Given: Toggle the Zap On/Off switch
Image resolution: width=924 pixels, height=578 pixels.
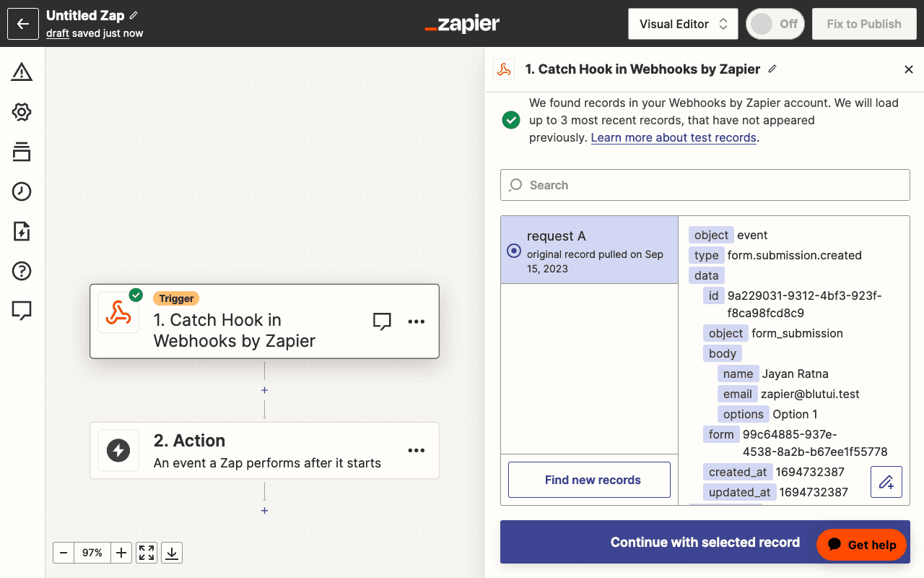Looking at the screenshot, I should point(775,24).
